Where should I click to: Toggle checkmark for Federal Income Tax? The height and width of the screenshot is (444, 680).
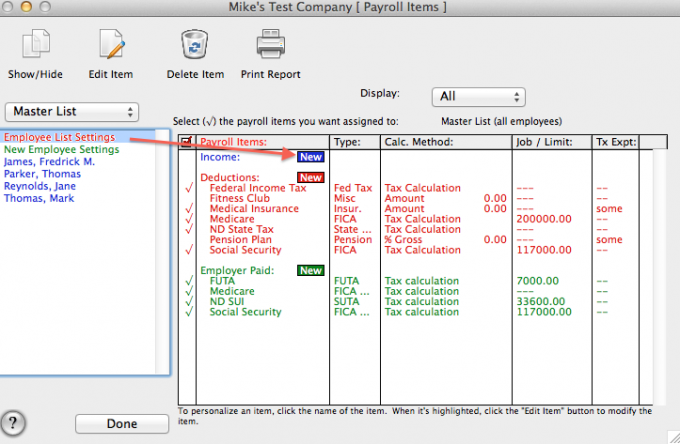pos(189,188)
